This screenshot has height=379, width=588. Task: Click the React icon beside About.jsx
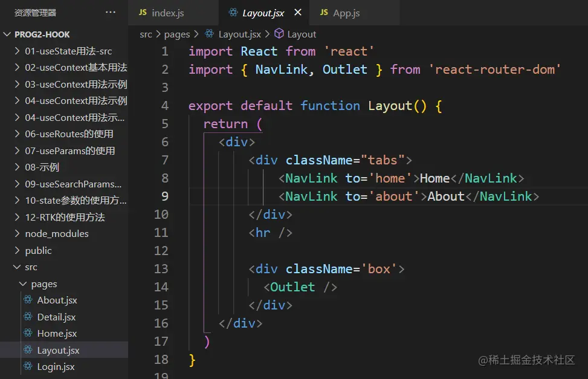28,300
